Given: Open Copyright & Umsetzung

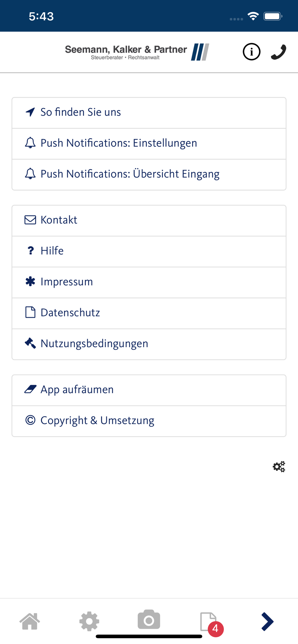Looking at the screenshot, I should [149, 421].
